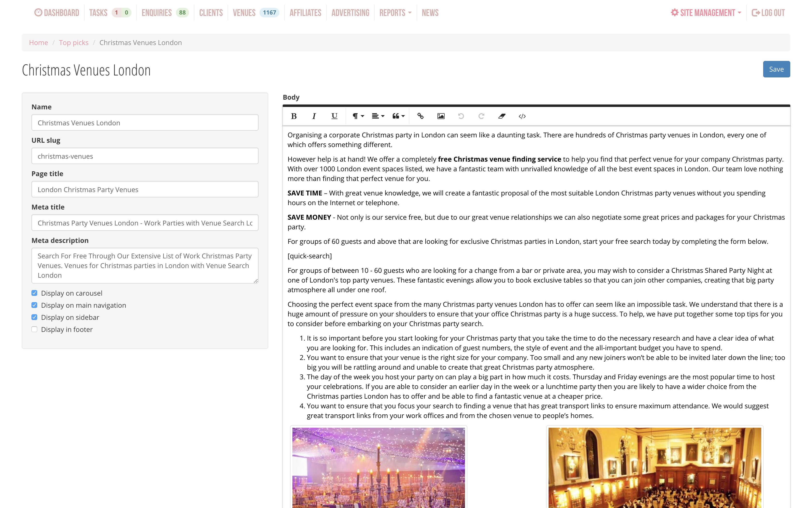This screenshot has width=812, height=508.
Task: Focus the Meta description textarea
Action: (x=145, y=265)
